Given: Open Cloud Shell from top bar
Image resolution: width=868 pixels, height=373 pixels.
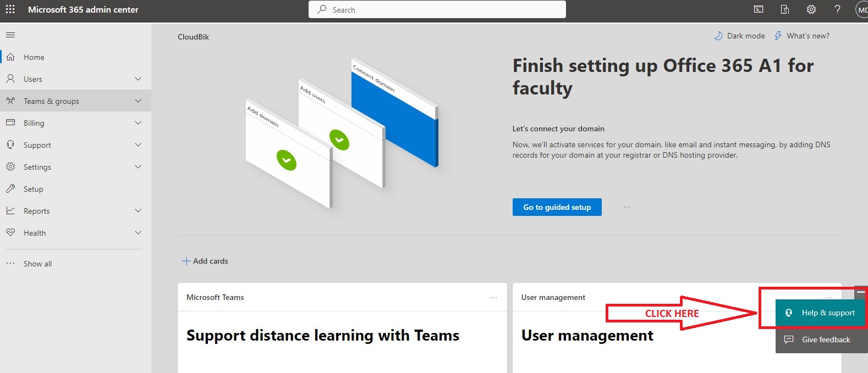Looking at the screenshot, I should [759, 9].
